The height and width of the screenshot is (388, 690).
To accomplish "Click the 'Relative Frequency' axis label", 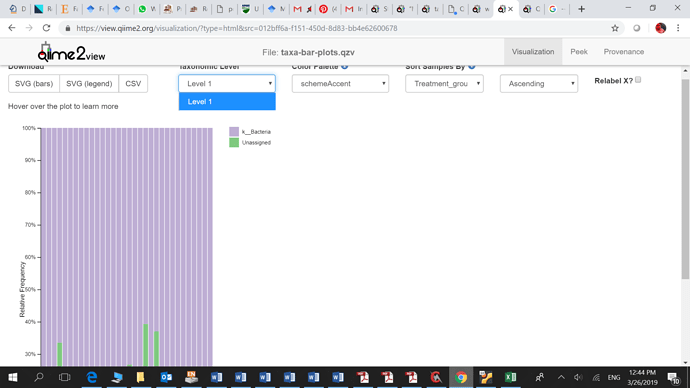I will [22, 289].
